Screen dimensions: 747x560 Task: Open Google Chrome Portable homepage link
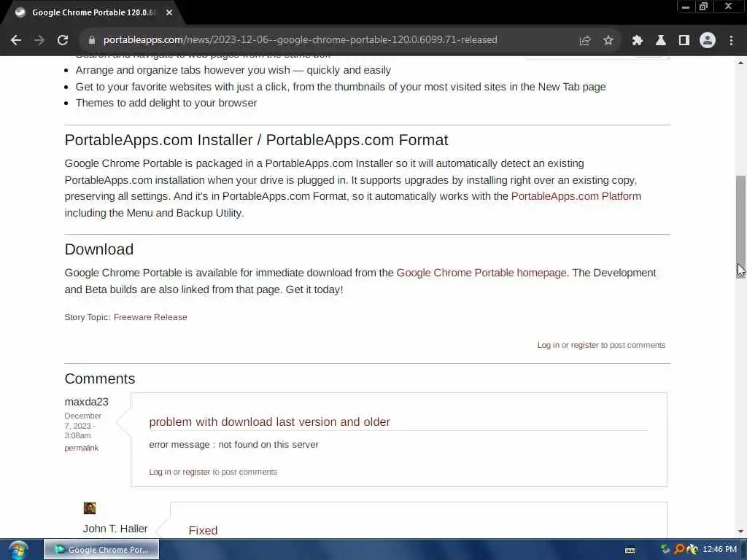point(481,273)
